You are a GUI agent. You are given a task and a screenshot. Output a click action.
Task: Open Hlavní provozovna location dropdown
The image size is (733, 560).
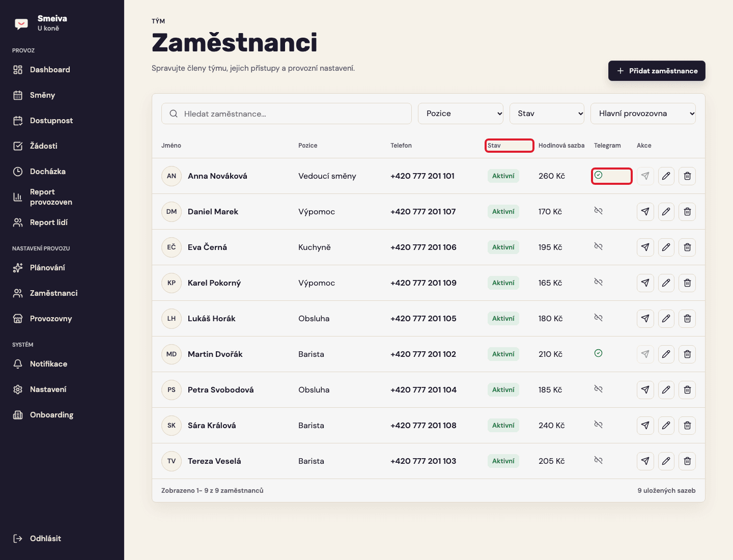pos(643,114)
